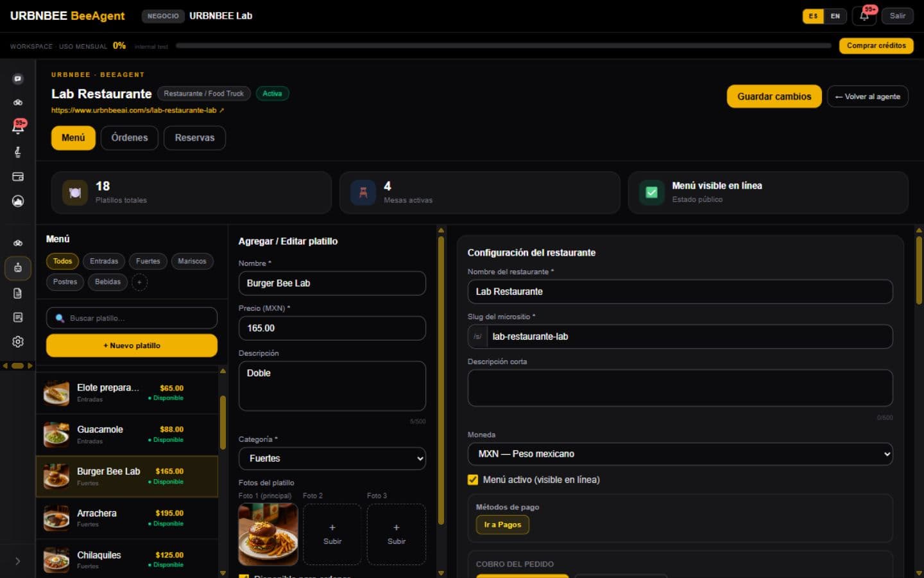Screen dimensions: 924x578
Task: Click the Foto 2 Subir upload slot
Action: (x=332, y=534)
